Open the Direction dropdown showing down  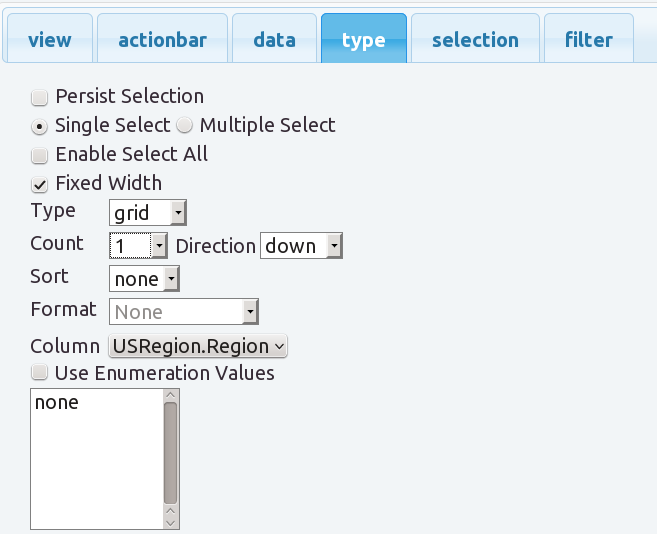301,246
